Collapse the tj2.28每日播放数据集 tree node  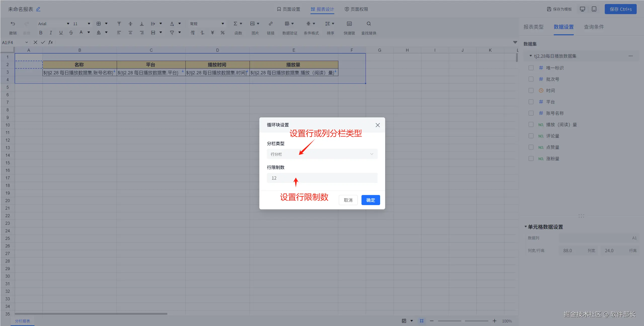[x=531, y=56]
